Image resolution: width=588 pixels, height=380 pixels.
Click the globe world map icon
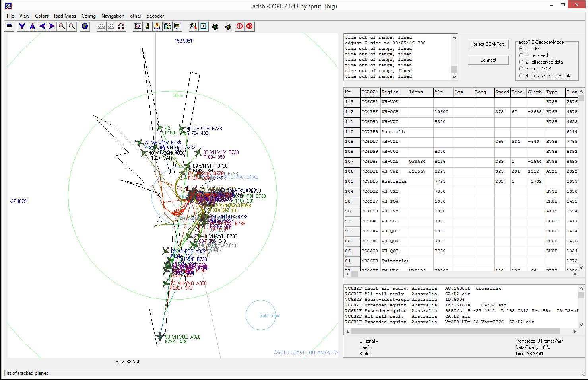tap(85, 27)
